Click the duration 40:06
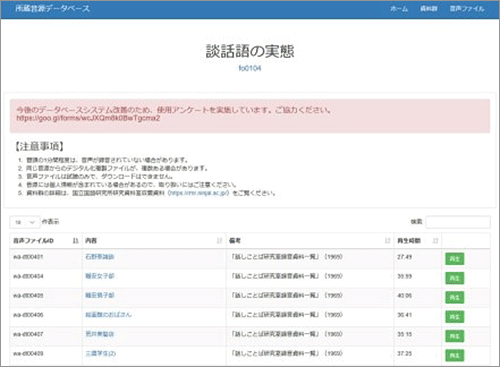 [x=404, y=296]
